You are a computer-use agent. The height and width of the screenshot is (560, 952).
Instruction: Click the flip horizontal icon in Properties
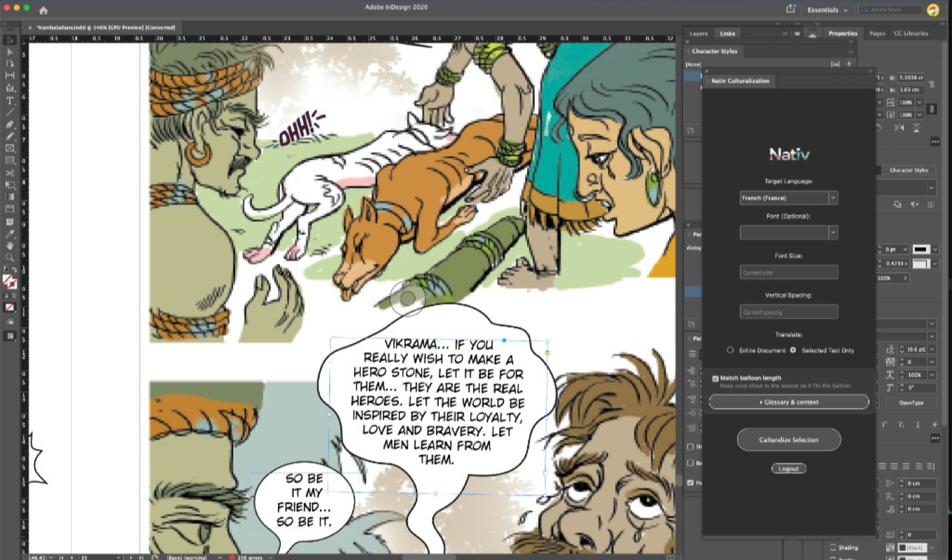point(899,128)
